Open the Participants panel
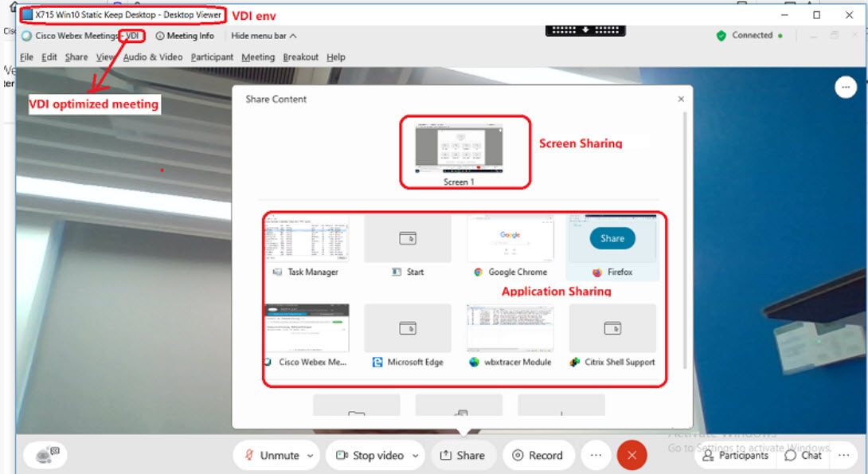 pos(735,455)
